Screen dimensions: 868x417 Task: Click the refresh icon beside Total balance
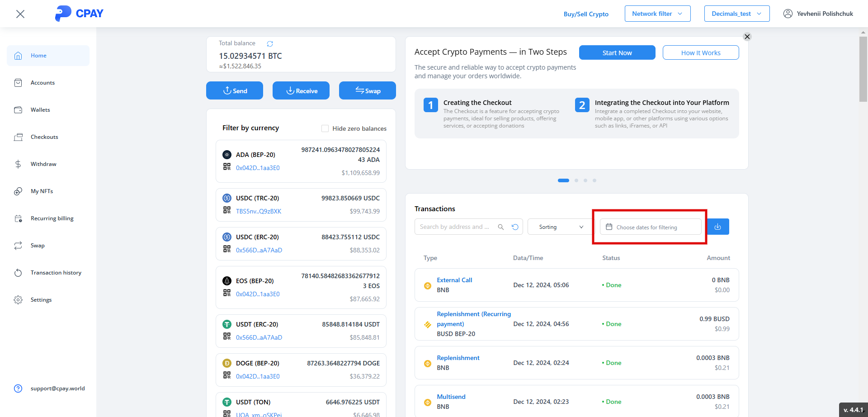point(270,44)
